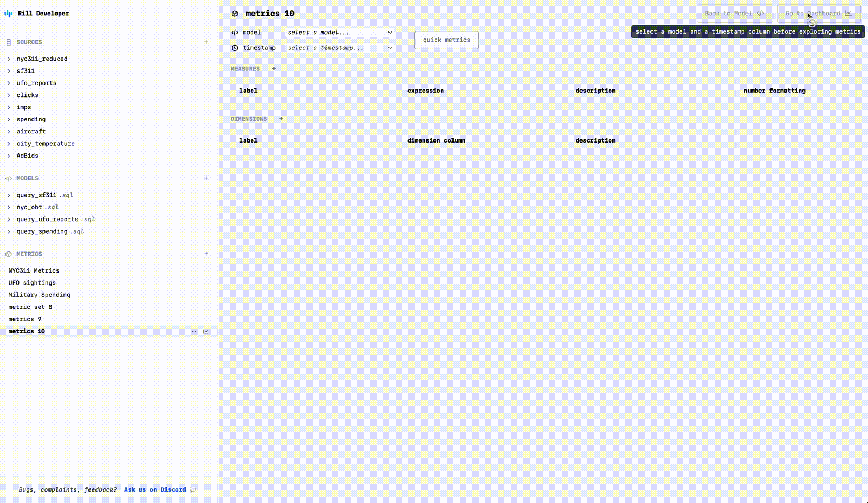
Task: Click the Metrics section cube icon
Action: click(9, 254)
